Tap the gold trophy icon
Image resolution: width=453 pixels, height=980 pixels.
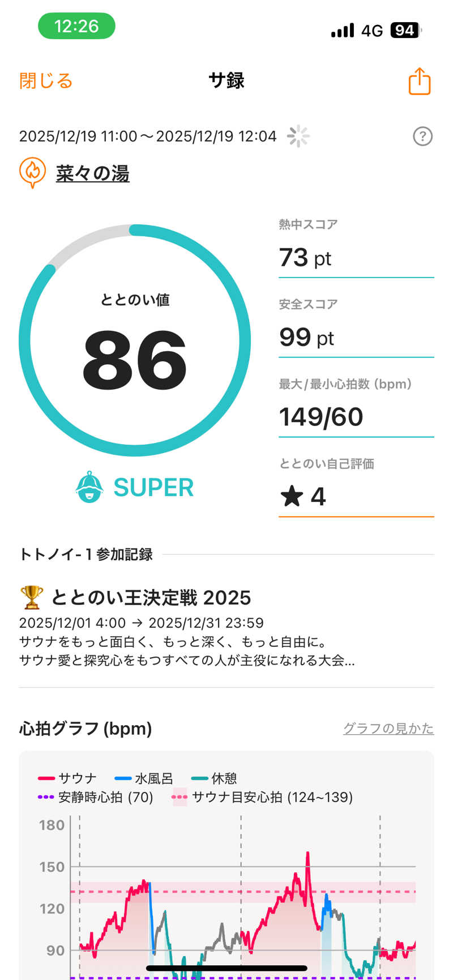31,597
